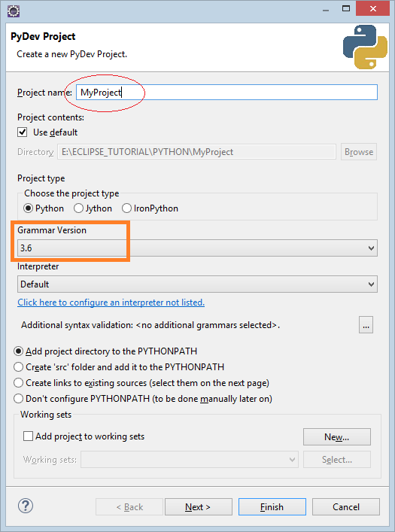Maximize the PyDev Project dialog

click(x=346, y=9)
